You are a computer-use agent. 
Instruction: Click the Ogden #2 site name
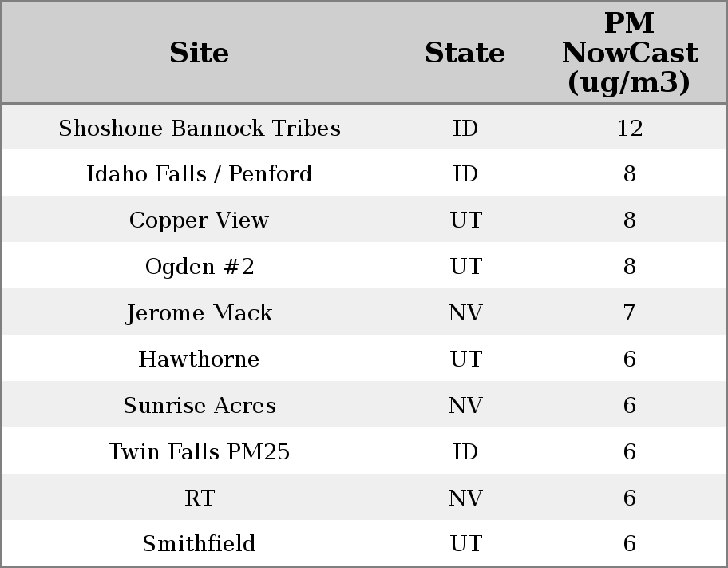199,267
